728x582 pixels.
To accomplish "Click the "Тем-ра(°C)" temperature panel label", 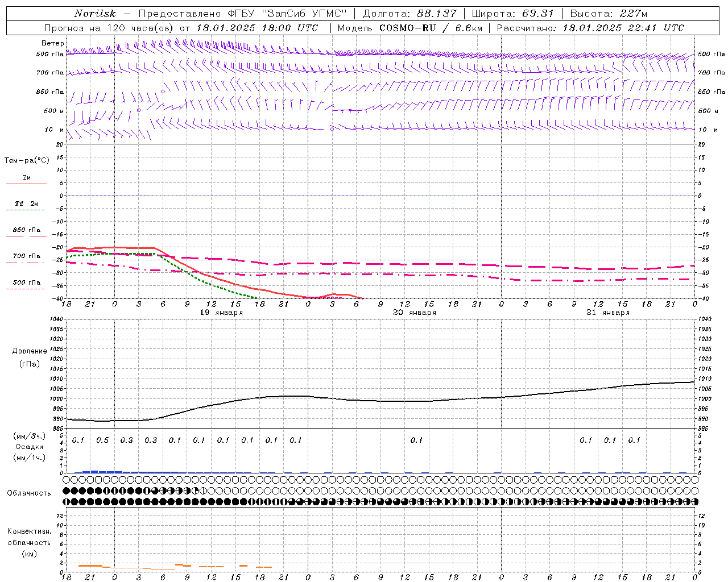I will click(27, 161).
